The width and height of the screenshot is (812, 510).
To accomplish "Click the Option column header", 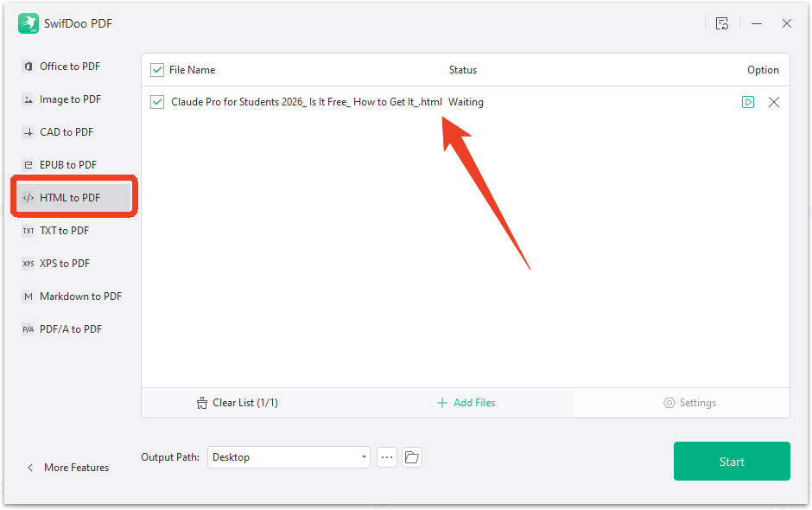I will tap(763, 70).
